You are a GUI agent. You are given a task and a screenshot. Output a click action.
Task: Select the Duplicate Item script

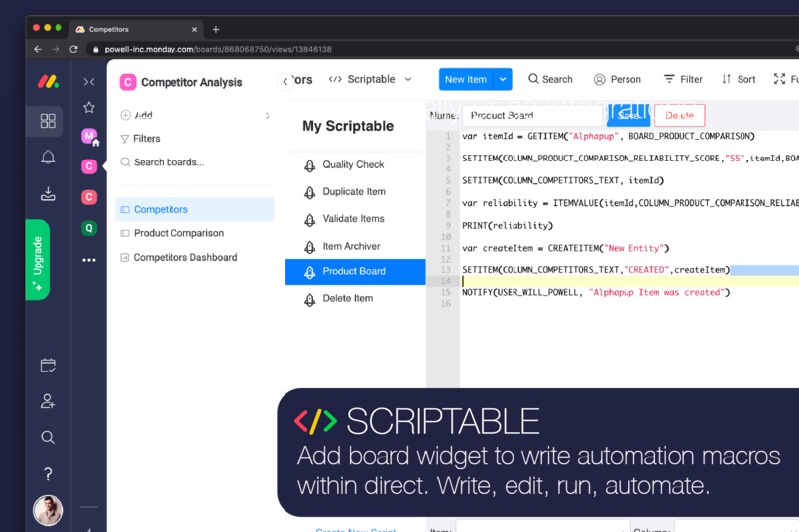356,192
